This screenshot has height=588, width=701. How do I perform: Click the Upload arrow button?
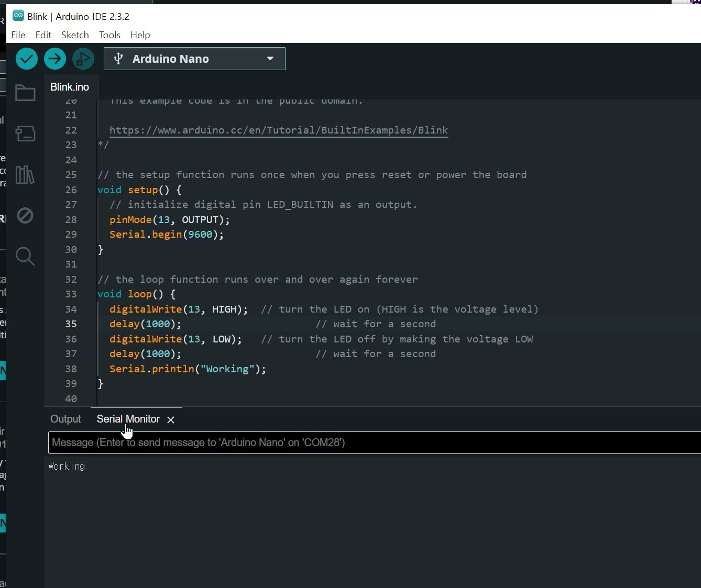coord(55,59)
